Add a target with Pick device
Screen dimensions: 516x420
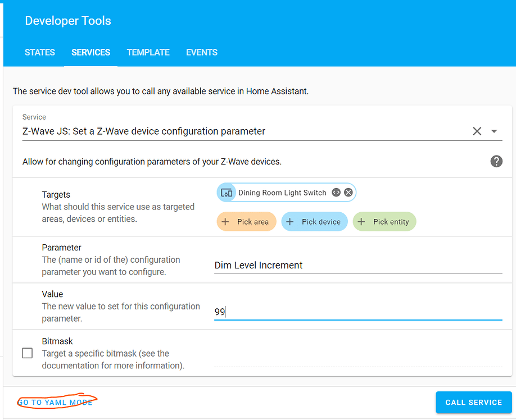(314, 221)
